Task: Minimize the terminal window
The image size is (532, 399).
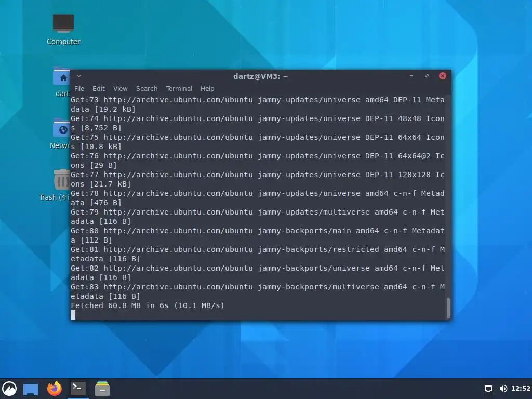Action: (x=411, y=76)
